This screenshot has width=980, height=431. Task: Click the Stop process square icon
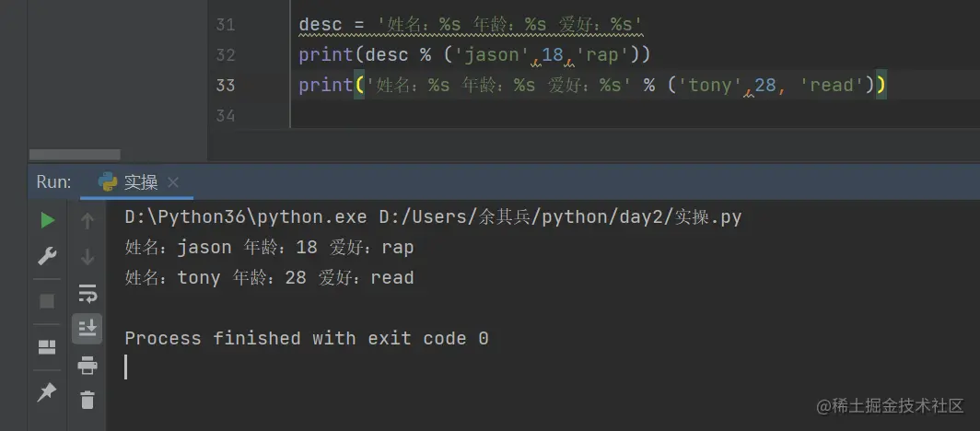[47, 302]
